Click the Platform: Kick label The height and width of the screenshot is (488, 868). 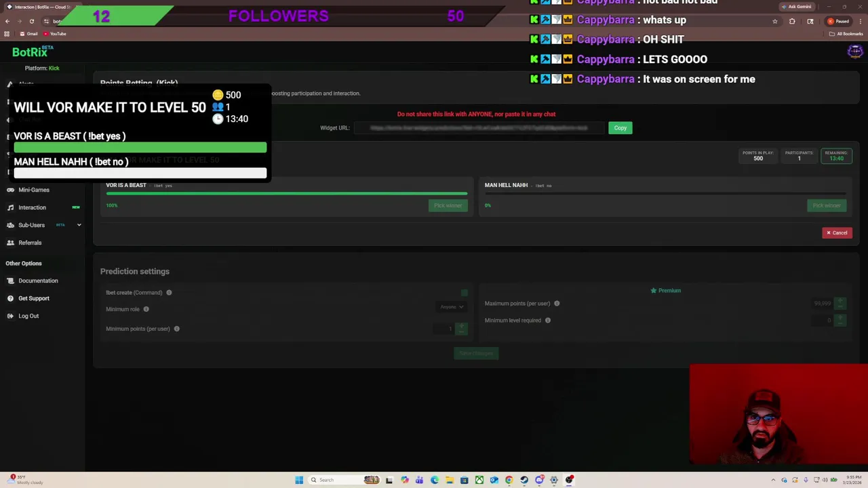pos(42,68)
